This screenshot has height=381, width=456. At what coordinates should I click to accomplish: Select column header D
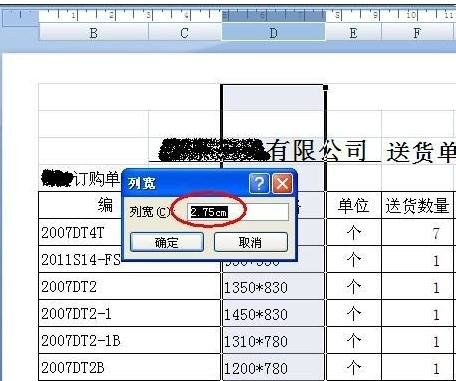click(273, 33)
